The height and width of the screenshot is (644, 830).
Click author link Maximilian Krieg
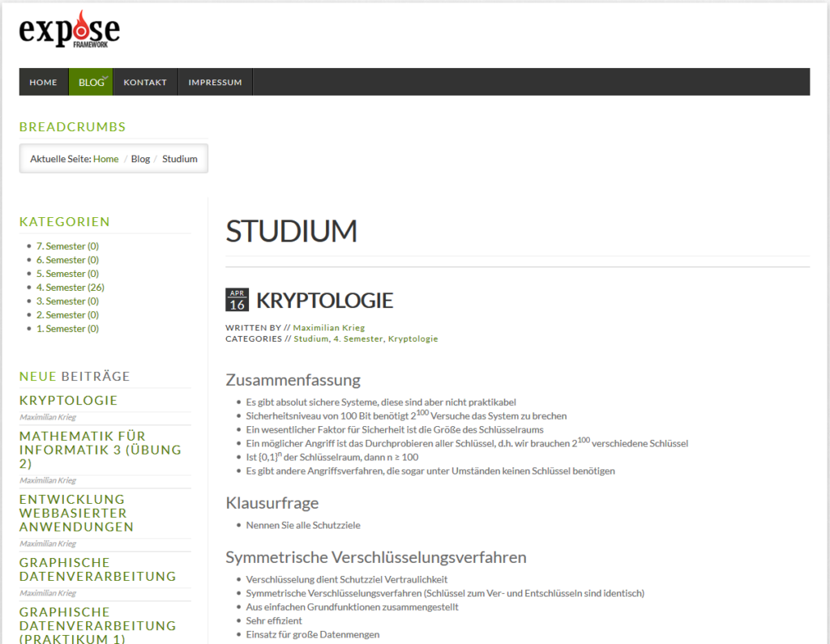tap(328, 328)
